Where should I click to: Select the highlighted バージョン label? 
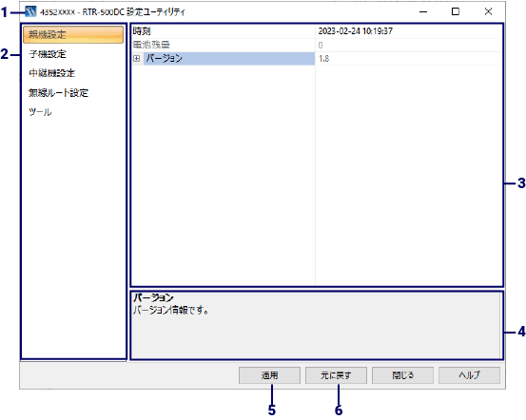point(229,59)
